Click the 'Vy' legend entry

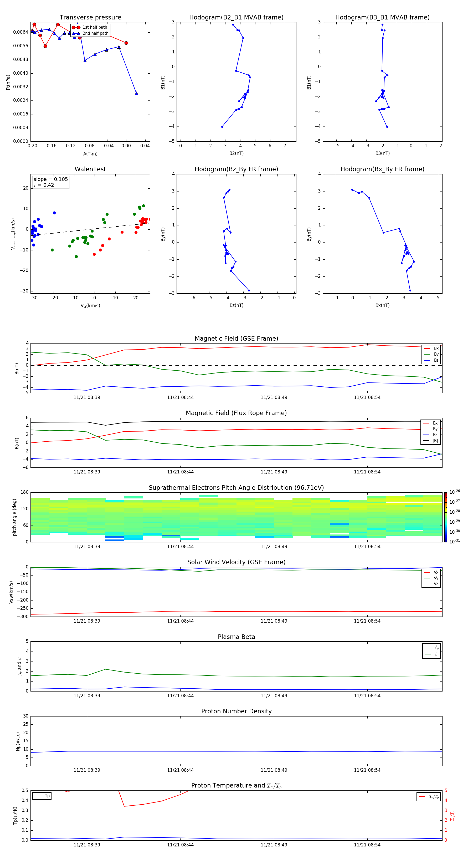point(431,578)
